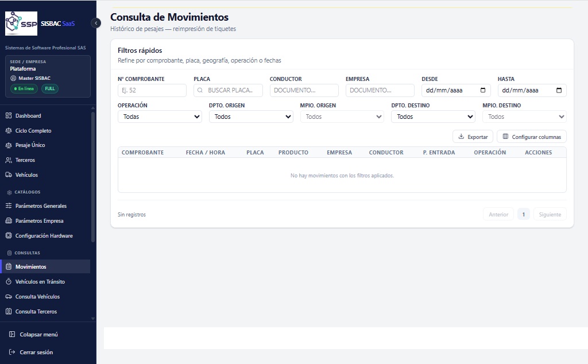Go to Ciclo Completo menu item
Screen dimensions: 588x364
[45, 130]
